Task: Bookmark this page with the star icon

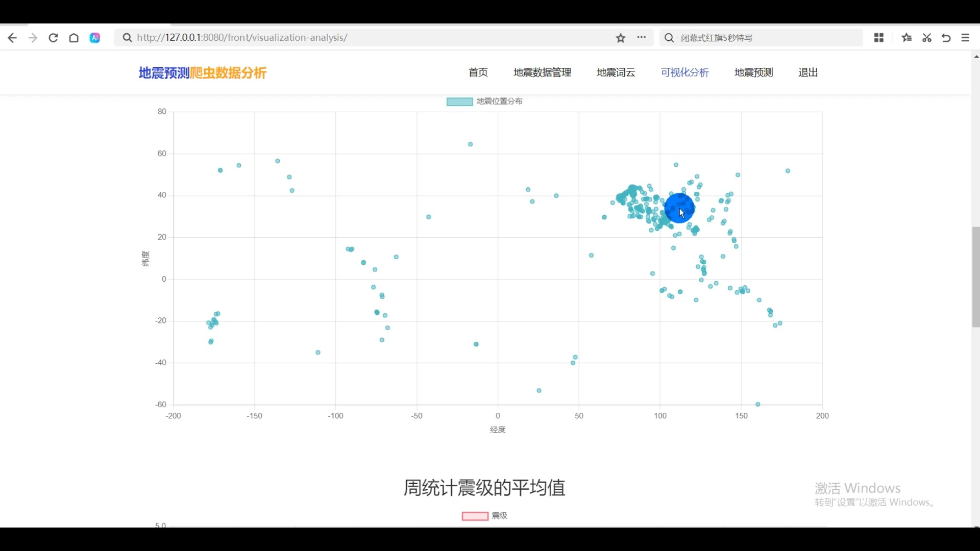Action: 621,38
